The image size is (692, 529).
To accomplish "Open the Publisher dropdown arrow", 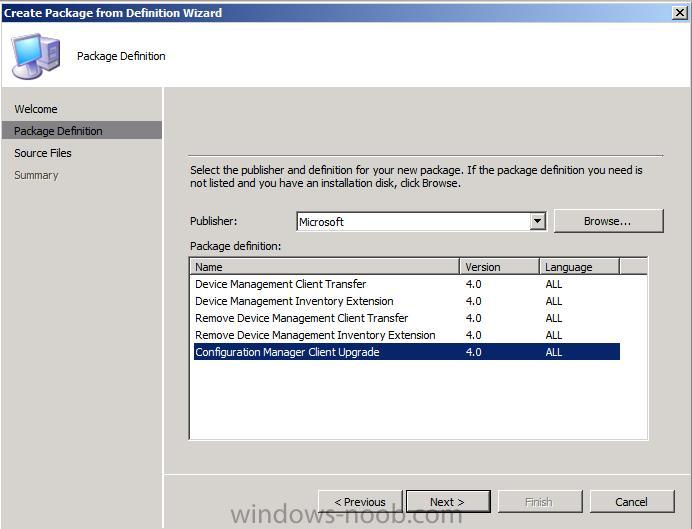I will pos(538,221).
